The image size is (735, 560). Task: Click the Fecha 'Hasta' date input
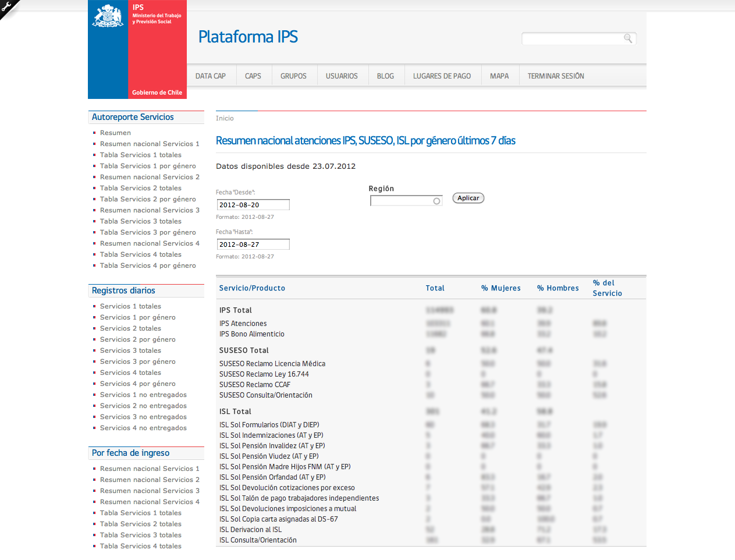click(x=253, y=244)
